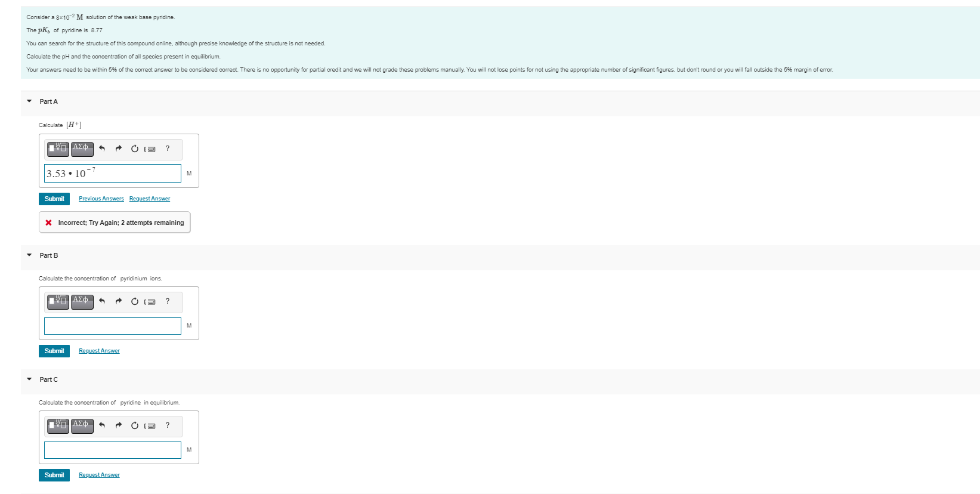Screen dimensions: 980x494
Task: Reset the Part B answer field
Action: [135, 301]
